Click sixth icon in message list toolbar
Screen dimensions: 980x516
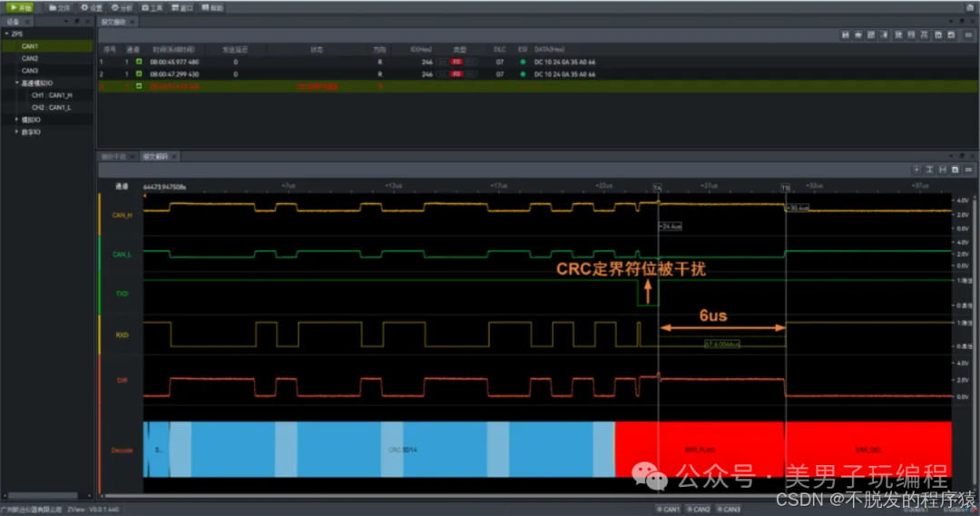point(911,35)
